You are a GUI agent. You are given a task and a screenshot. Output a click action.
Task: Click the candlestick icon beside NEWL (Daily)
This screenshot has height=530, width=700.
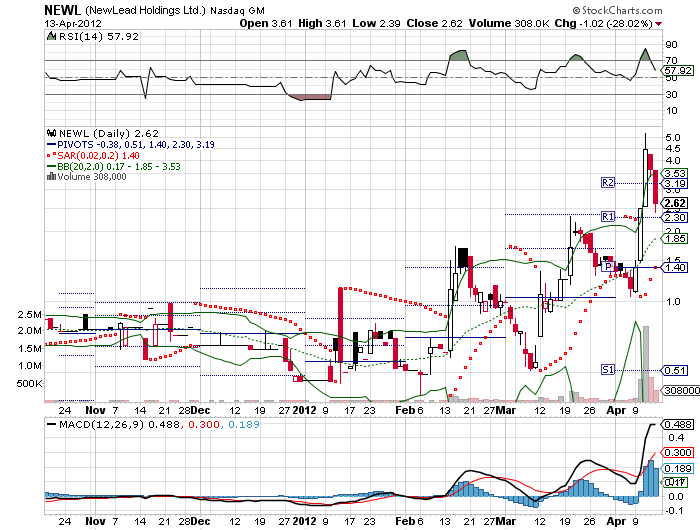(51, 133)
